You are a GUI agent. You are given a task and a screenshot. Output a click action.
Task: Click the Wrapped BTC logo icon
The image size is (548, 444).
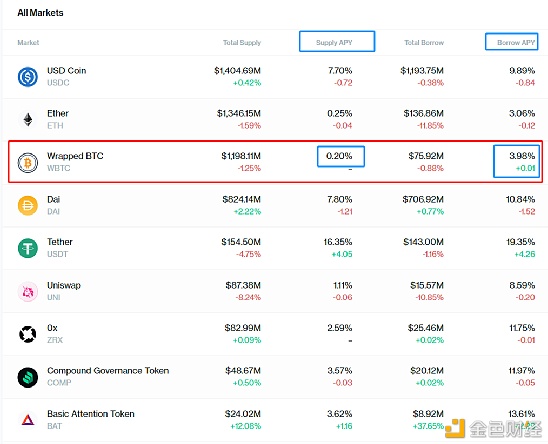coord(28,163)
